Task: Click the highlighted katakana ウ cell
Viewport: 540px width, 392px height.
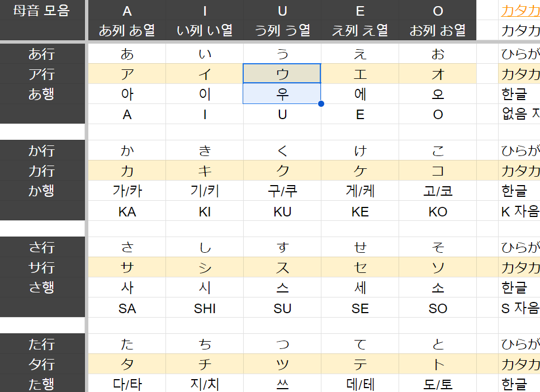Action: 282,74
